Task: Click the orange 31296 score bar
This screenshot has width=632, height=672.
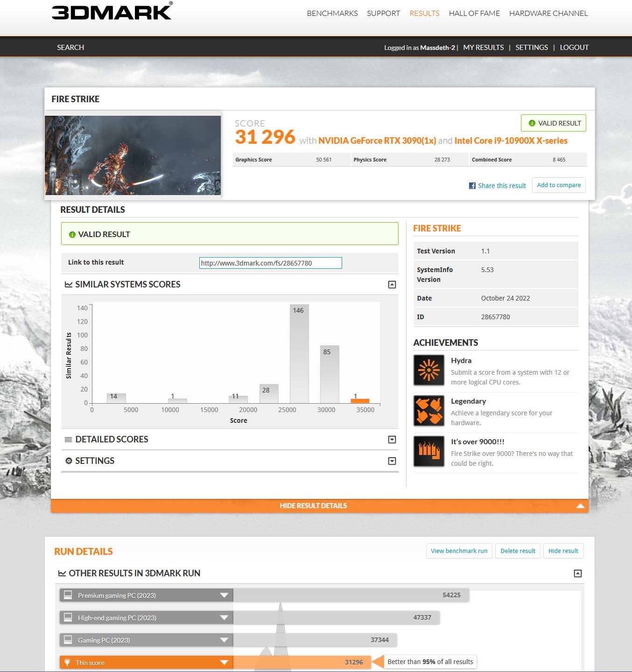Action: click(x=302, y=662)
